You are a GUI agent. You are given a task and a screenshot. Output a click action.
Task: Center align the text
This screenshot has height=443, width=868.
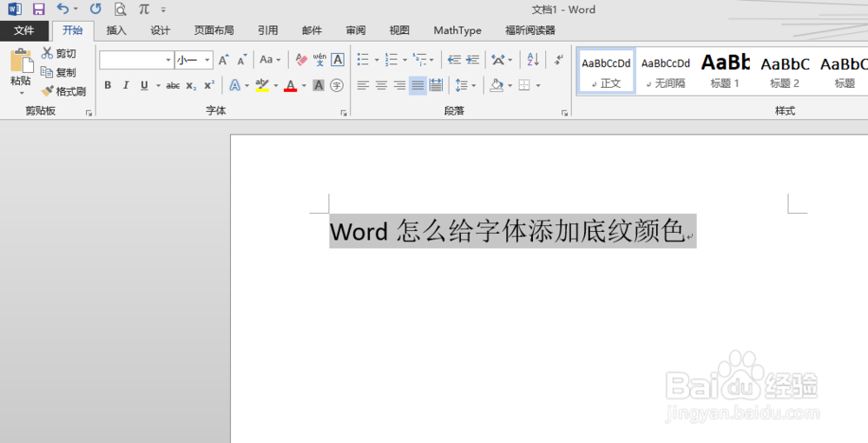point(381,85)
